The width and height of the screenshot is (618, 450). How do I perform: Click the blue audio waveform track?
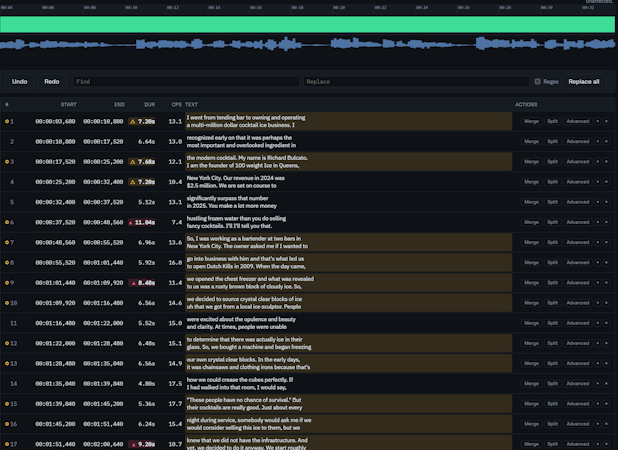307,44
